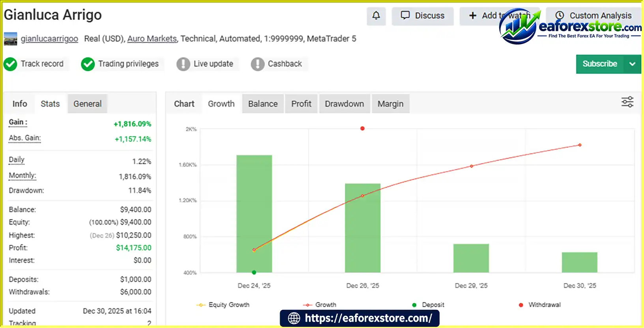Click the Interest value $0.00
The image size is (644, 328).
(x=142, y=261)
